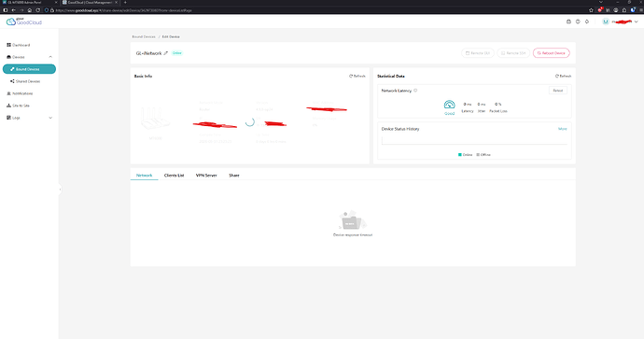Open the Dashboard sidebar item
The width and height of the screenshot is (644, 339).
click(x=18, y=45)
